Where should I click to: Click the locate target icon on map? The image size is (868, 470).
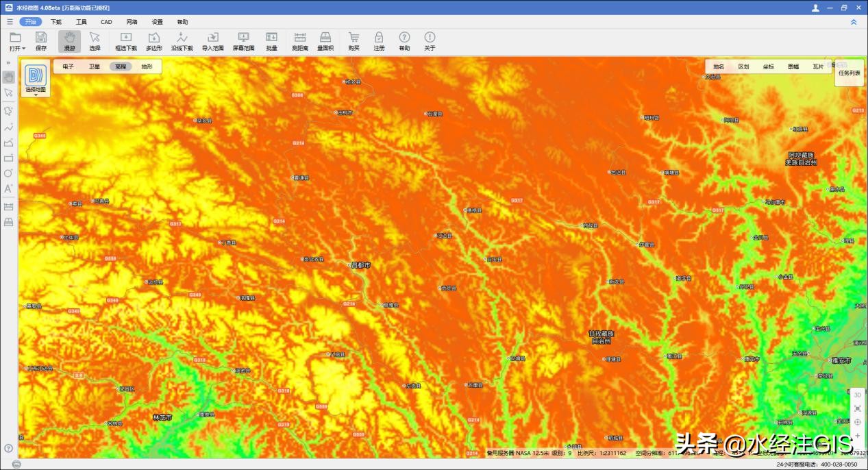858,422
